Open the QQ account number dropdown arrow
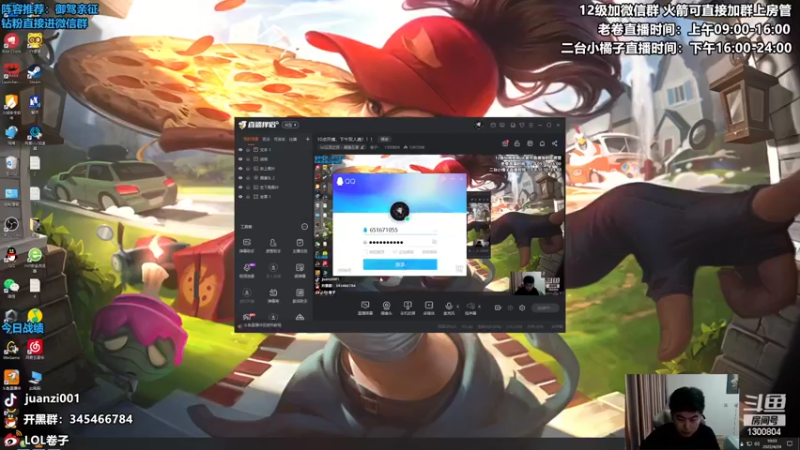This screenshot has width=800, height=450. [435, 230]
